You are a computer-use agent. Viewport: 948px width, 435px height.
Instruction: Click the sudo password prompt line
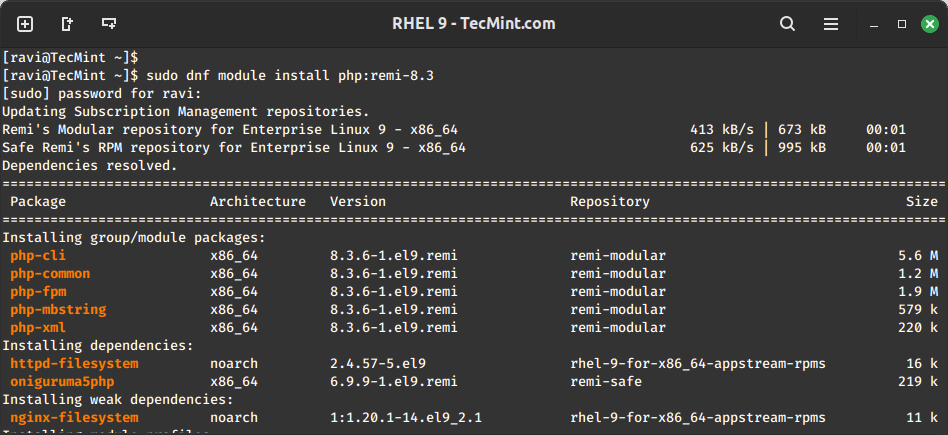click(x=102, y=94)
